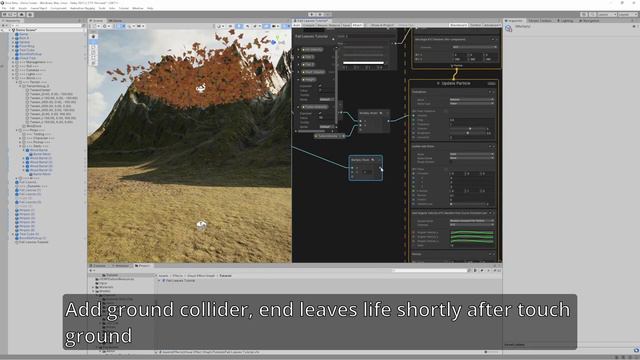Click the Advanced button in VFX Graph toolbar
640x360 pixels.
(x=492, y=25)
